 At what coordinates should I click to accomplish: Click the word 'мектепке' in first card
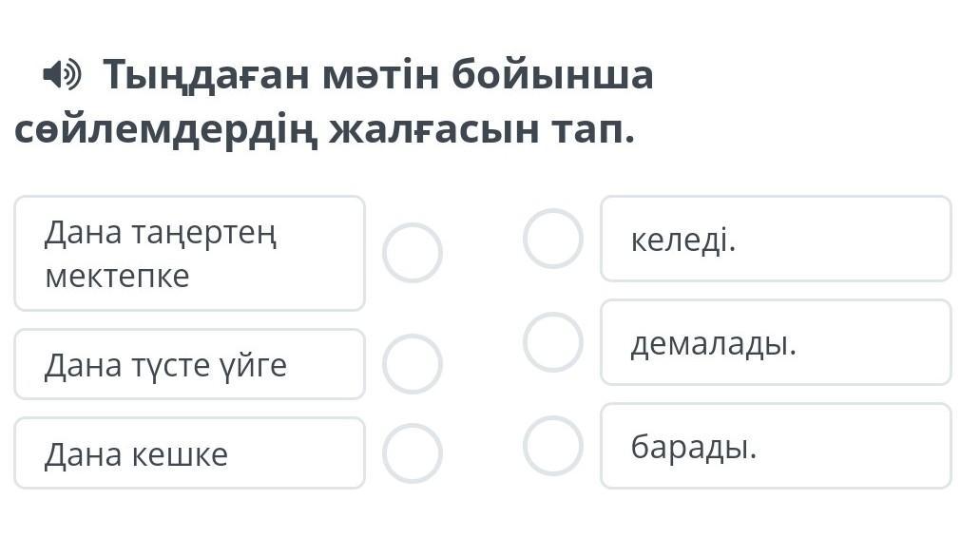117,277
